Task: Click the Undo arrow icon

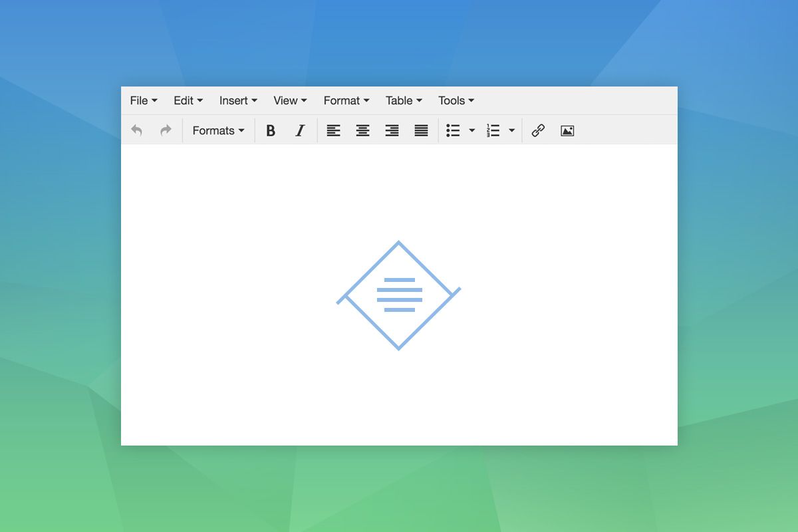Action: (x=137, y=130)
